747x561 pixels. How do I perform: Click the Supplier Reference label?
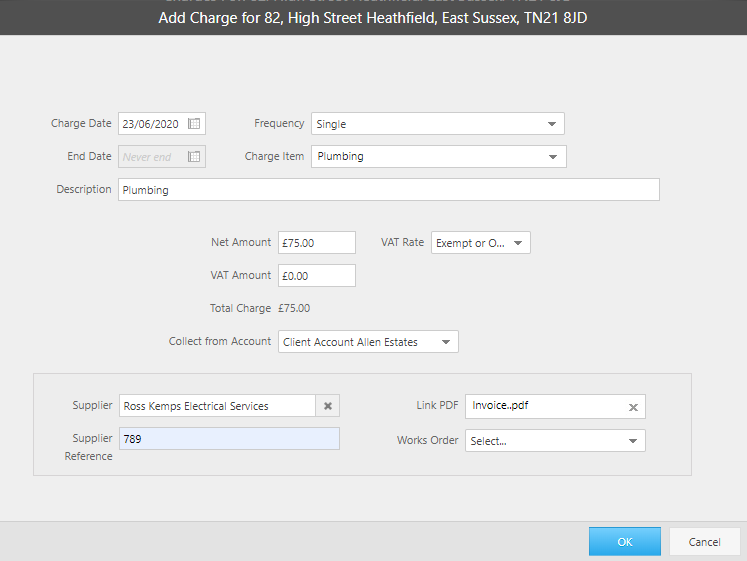(89, 447)
